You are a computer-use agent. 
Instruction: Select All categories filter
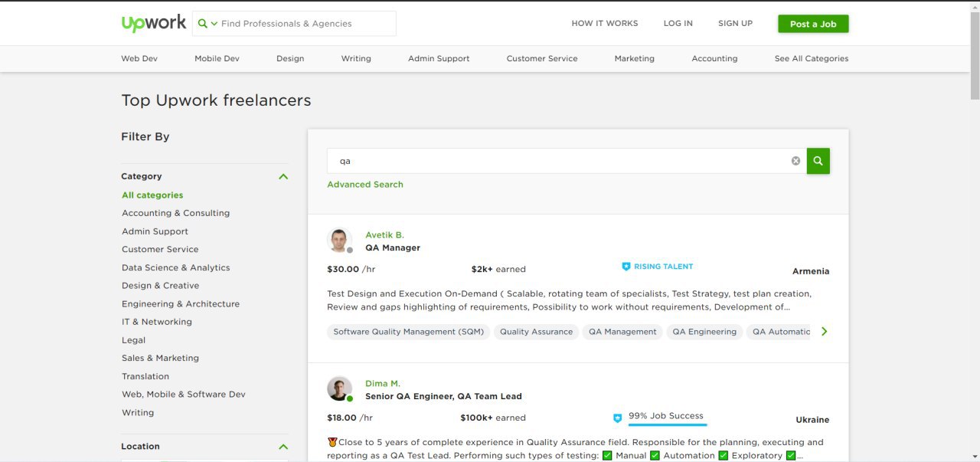[x=152, y=195]
